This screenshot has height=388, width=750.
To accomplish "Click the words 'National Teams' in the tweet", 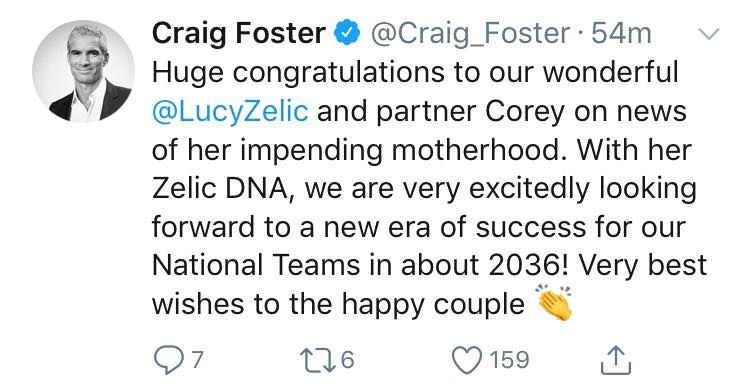I will (x=256, y=266).
